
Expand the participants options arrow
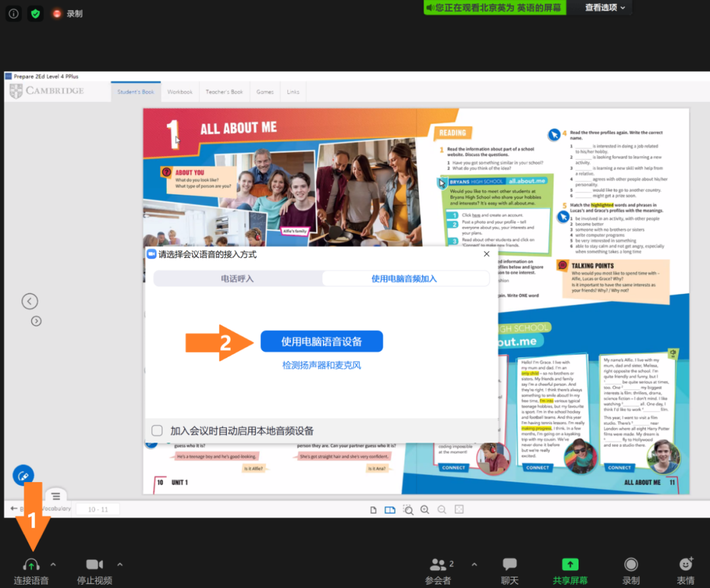point(474,564)
